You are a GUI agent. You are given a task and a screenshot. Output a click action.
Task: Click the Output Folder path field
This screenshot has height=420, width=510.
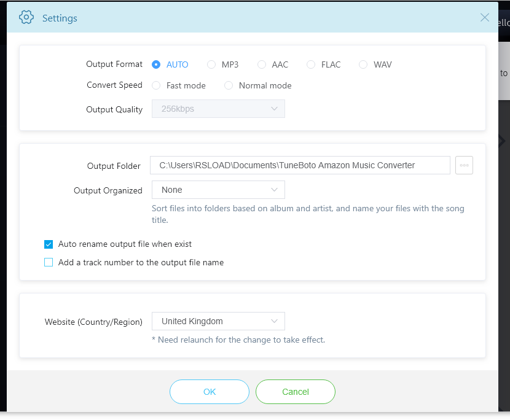[300, 165]
